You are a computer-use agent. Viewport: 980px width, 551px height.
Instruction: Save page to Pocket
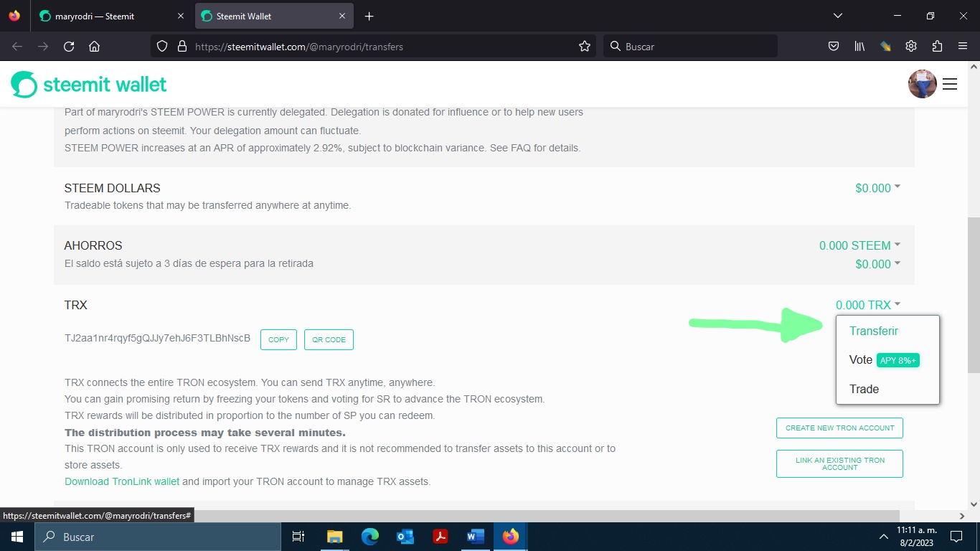tap(834, 47)
